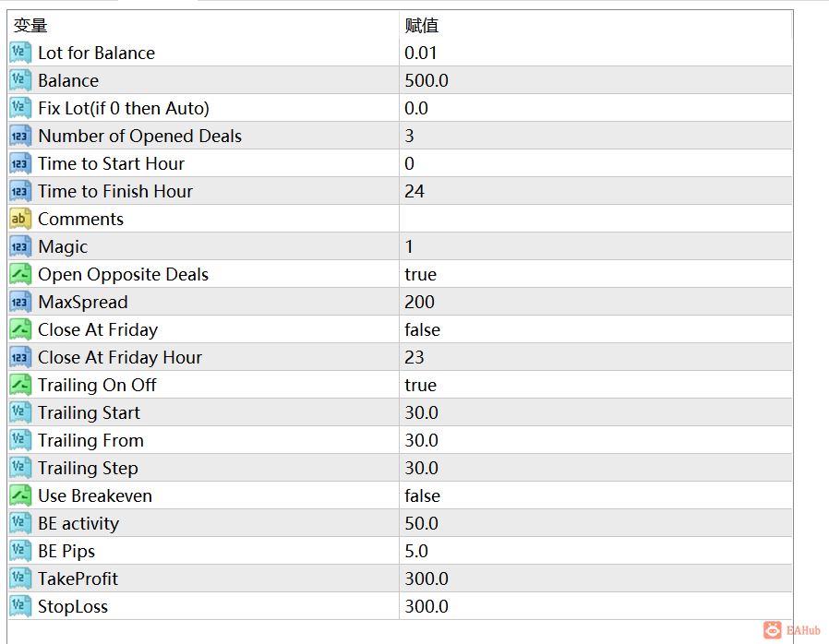Select the integer icon beside Time to Start Hour
This screenshot has height=644, width=829.
tap(20, 163)
